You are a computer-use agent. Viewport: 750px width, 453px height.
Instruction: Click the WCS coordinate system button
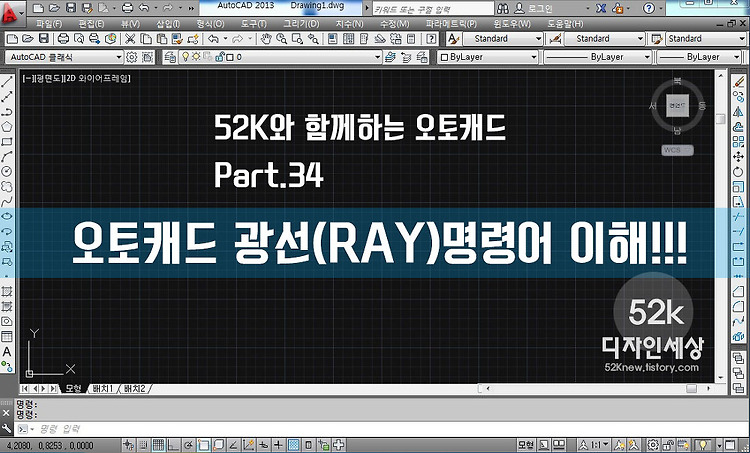[x=677, y=150]
